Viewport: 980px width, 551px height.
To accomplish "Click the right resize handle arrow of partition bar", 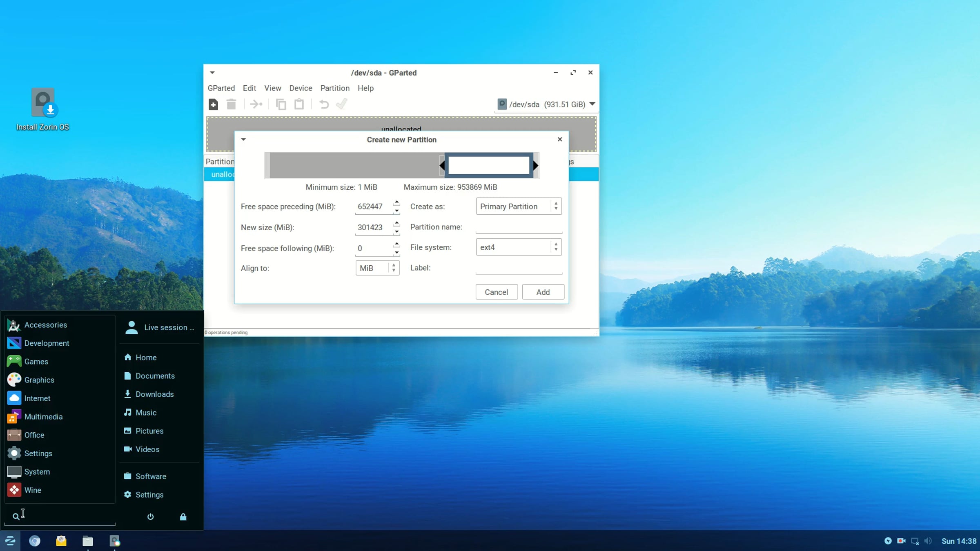I will click(536, 165).
